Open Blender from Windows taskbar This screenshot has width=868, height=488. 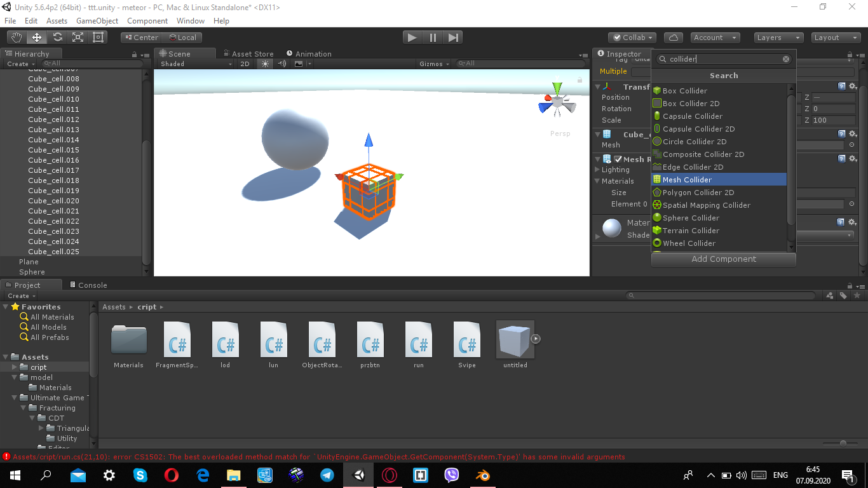tap(482, 475)
